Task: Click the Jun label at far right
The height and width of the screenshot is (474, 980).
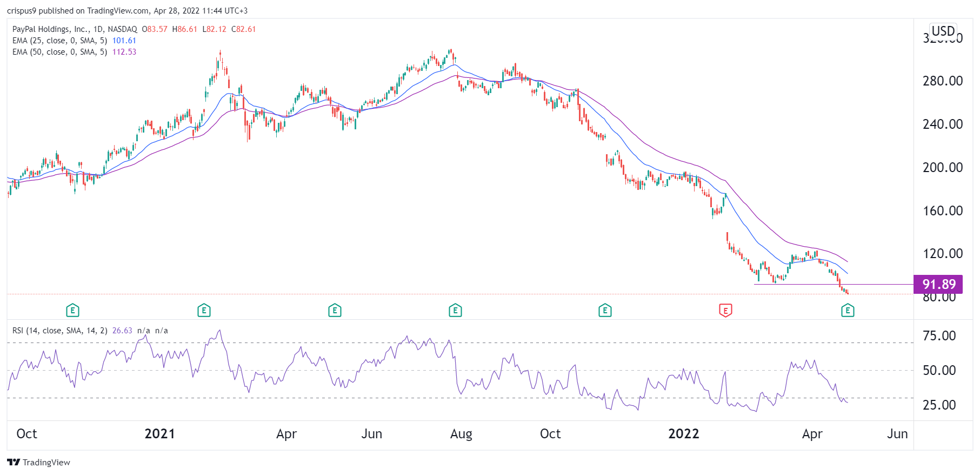Action: click(897, 434)
